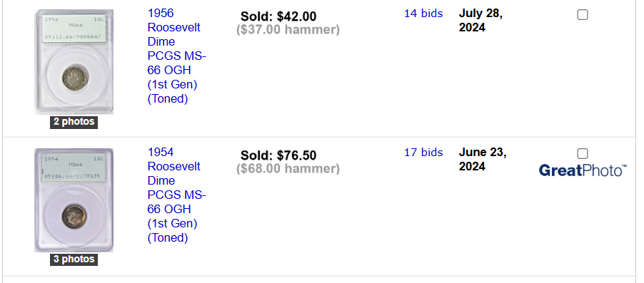Click the June 23, 2024 sale date

point(483,159)
